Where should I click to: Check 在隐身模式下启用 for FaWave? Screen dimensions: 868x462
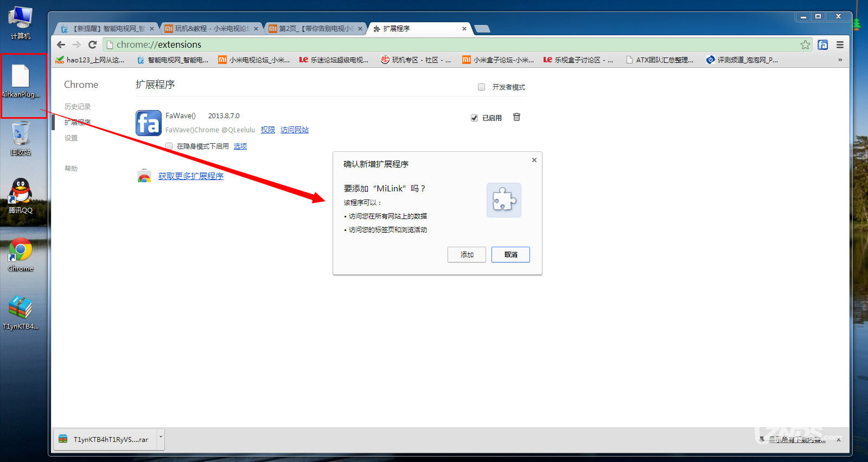(169, 146)
